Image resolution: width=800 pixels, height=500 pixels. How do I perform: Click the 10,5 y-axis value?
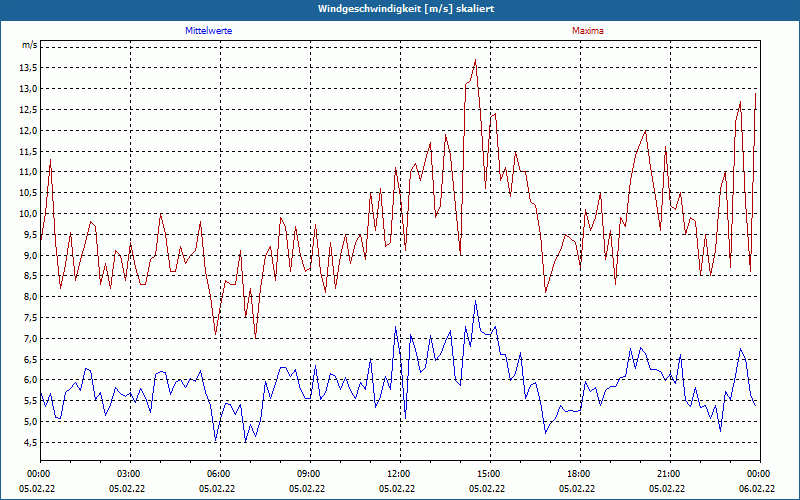29,193
